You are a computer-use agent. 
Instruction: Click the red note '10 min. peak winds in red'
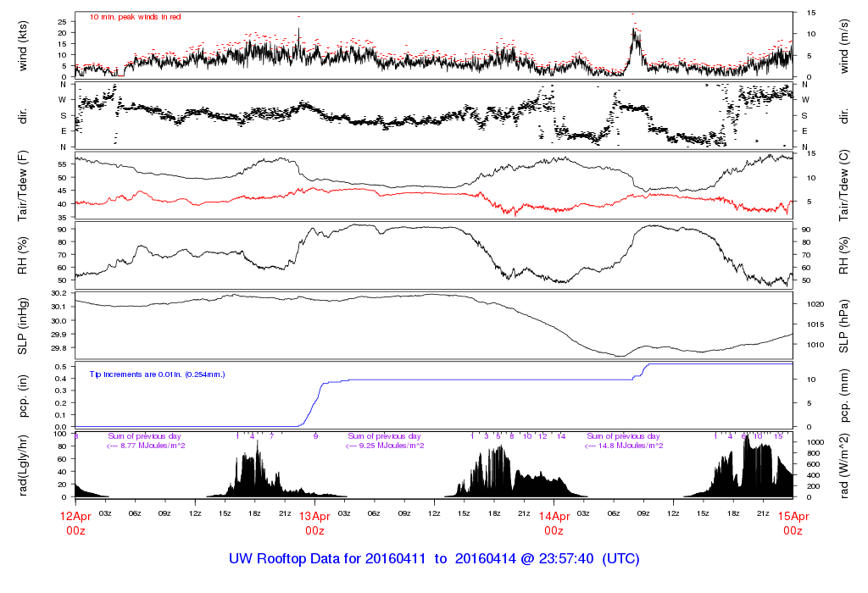coord(135,17)
